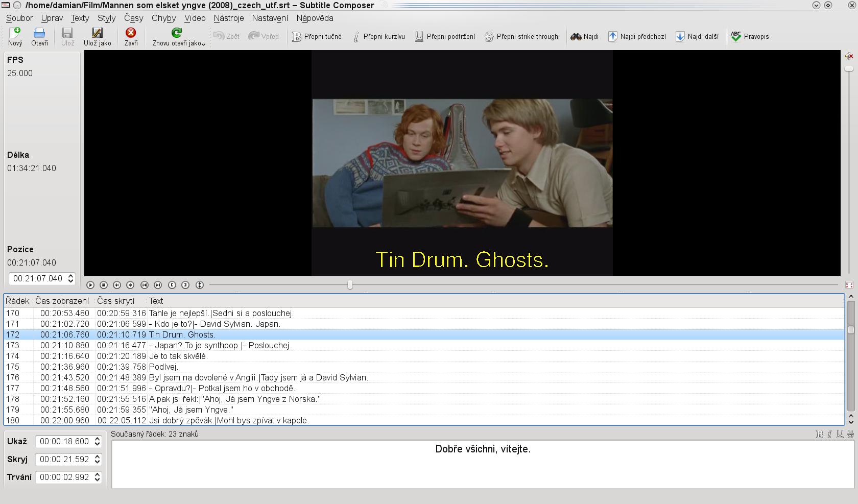The width and height of the screenshot is (858, 504).
Task: Click the Znovu otevři jako reload icon
Action: pyautogui.click(x=177, y=33)
